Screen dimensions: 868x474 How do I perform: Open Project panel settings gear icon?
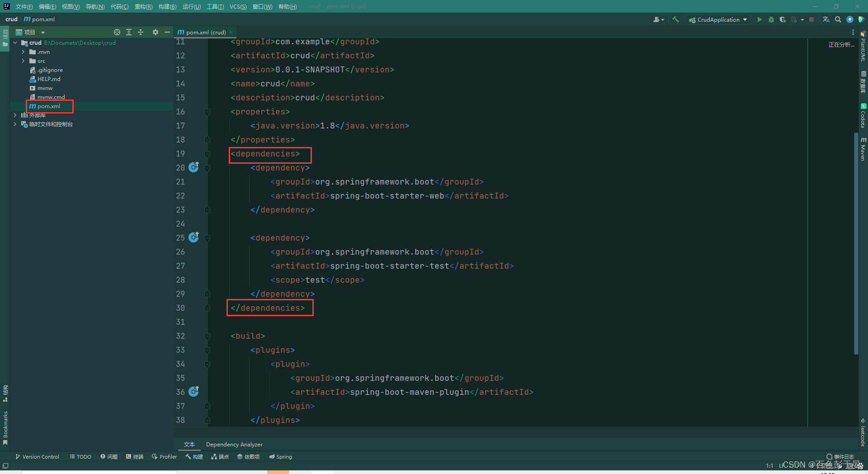point(156,32)
